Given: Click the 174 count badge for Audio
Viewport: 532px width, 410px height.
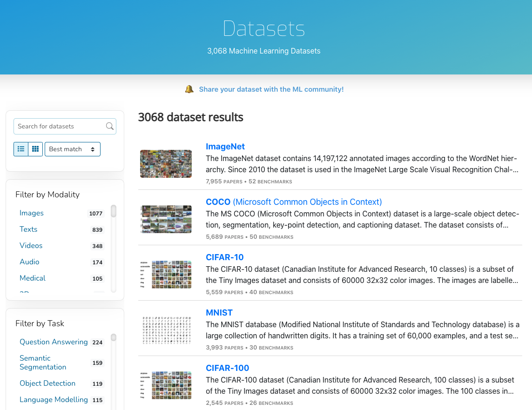Looking at the screenshot, I should click(x=97, y=262).
